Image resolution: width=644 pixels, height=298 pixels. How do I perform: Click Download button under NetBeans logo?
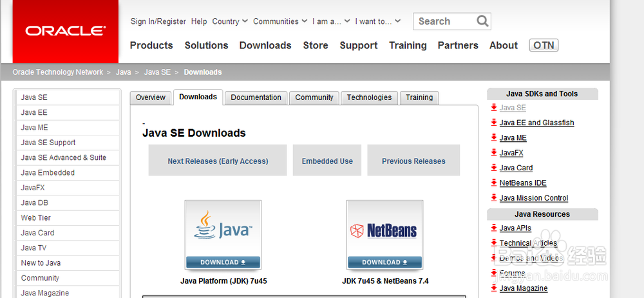pos(385,262)
